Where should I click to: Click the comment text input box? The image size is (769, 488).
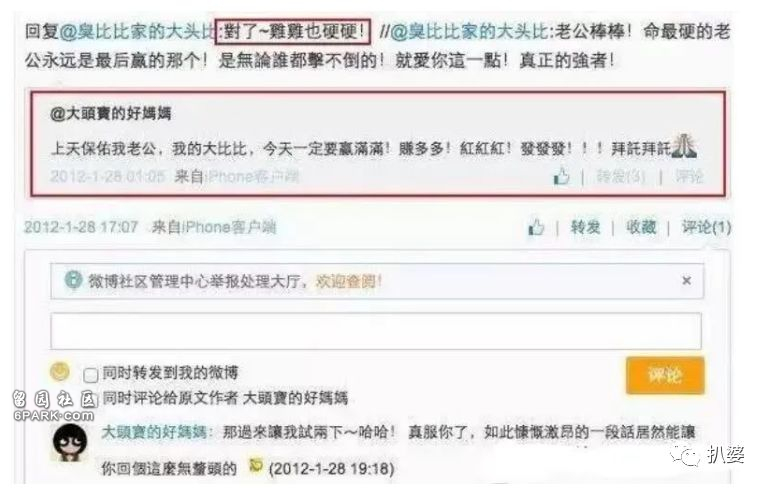point(376,331)
